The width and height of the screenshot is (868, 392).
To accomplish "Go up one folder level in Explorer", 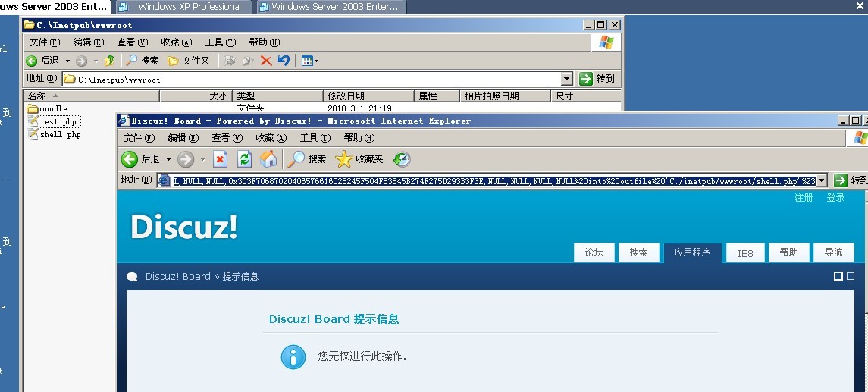I will pyautogui.click(x=110, y=61).
